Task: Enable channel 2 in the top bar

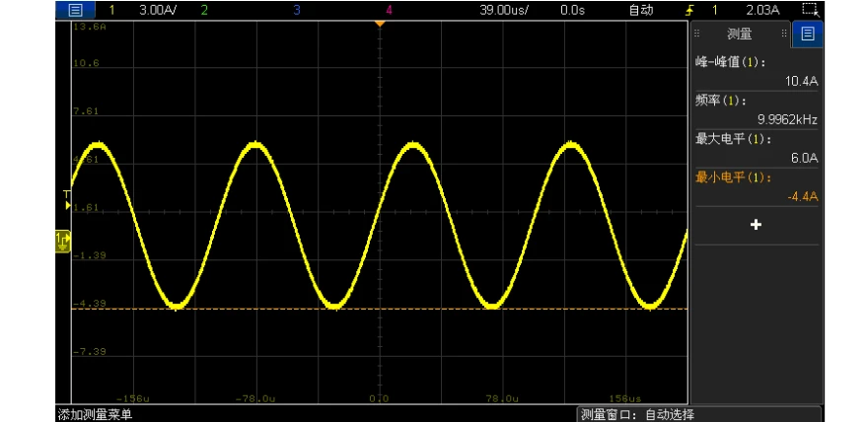Action: pyautogui.click(x=204, y=10)
